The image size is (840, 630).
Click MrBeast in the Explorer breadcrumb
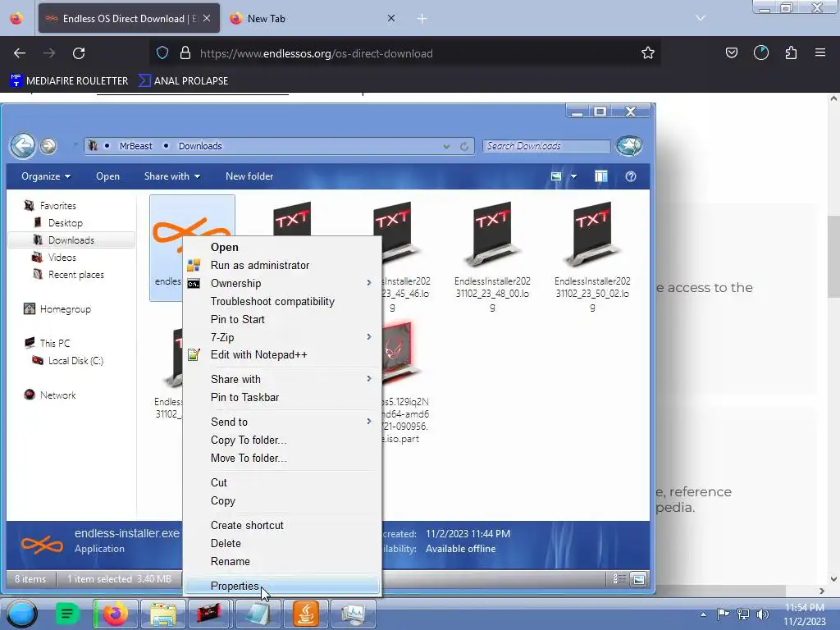pos(135,146)
